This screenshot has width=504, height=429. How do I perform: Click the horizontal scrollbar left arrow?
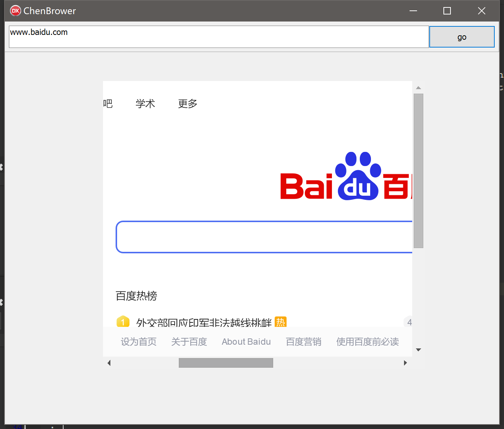click(x=109, y=363)
